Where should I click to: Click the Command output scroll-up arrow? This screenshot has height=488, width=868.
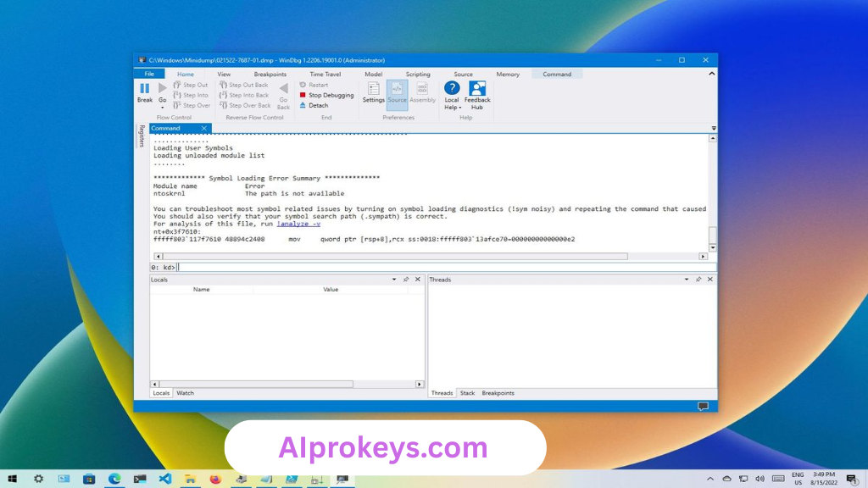pyautogui.click(x=712, y=138)
